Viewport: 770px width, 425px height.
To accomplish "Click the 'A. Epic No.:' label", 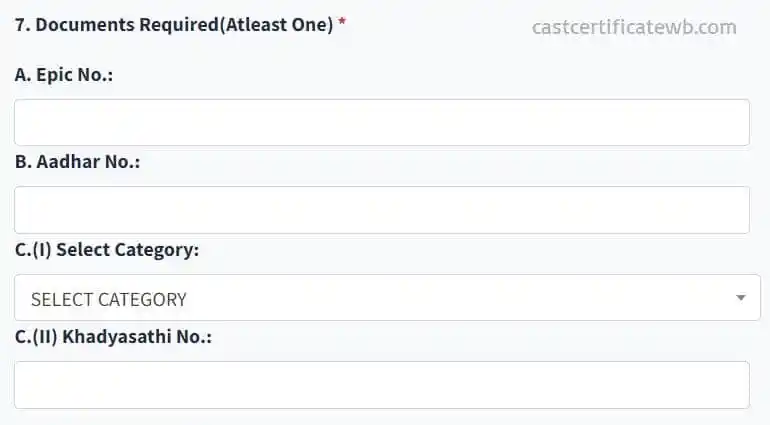I will point(64,75).
